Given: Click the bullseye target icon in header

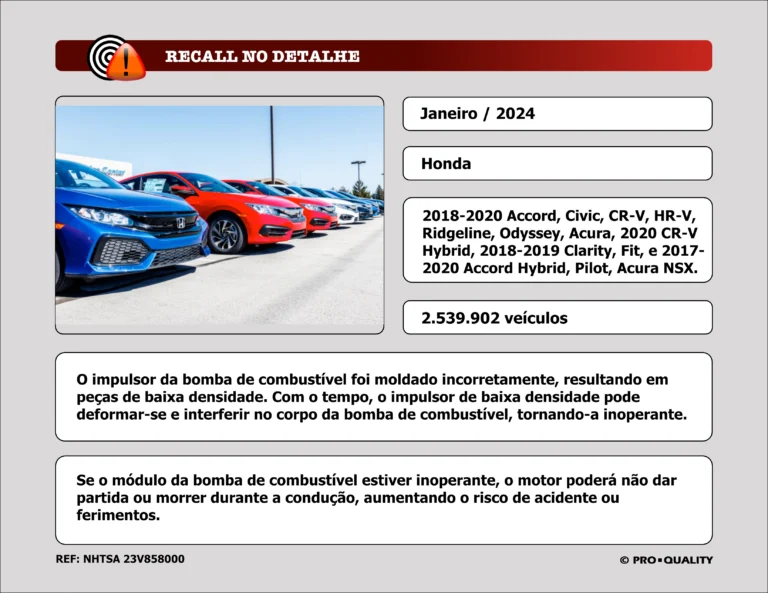Looking at the screenshot, I should point(106,54).
